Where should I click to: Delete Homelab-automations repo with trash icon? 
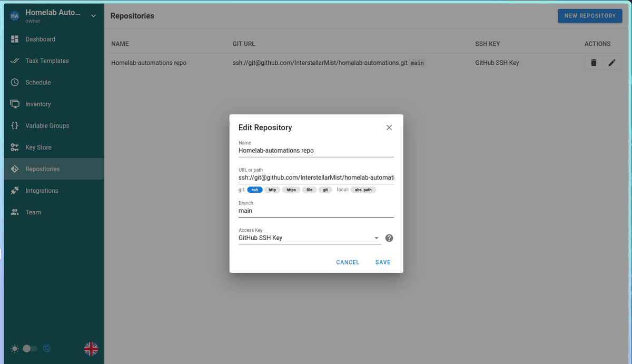pos(594,63)
